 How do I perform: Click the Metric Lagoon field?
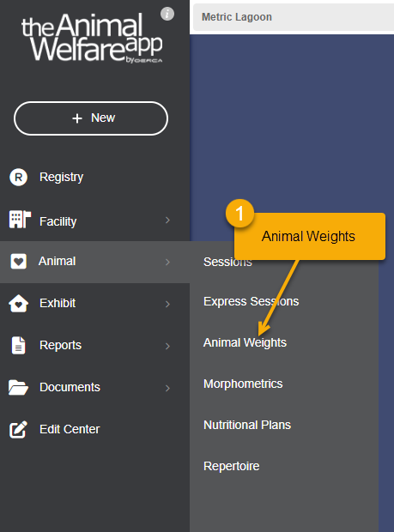coord(294,17)
